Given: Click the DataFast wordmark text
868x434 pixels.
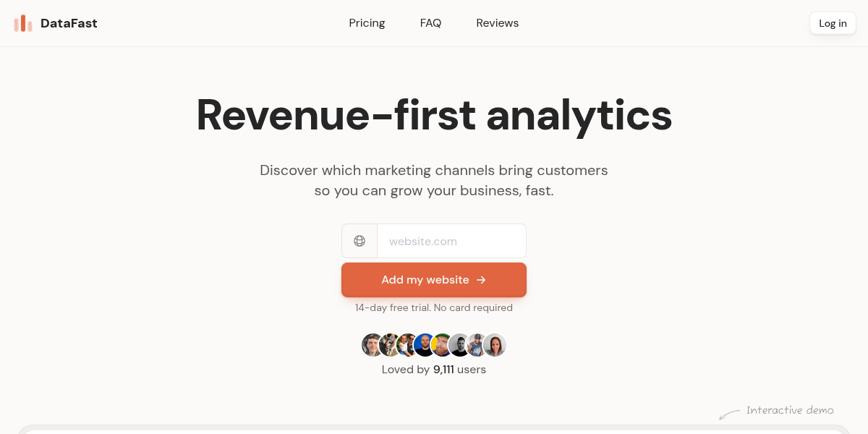Looking at the screenshot, I should pos(69,23).
